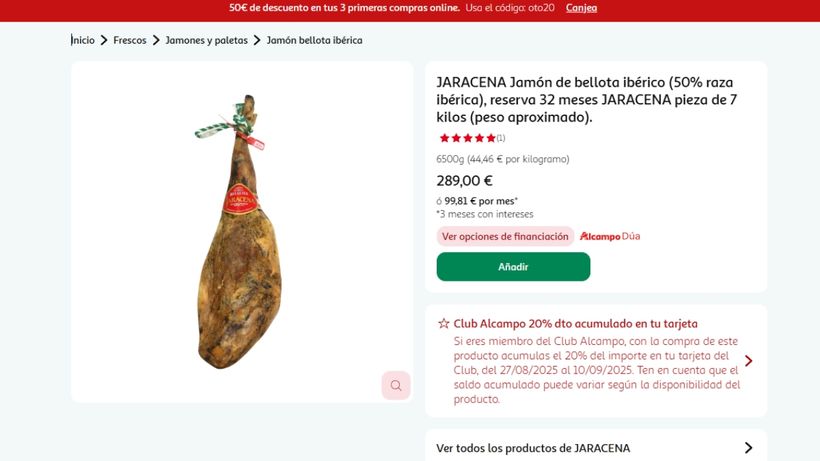The height and width of the screenshot is (461, 820).
Task: Click the Club Alcampo star icon
Action: pos(443,324)
